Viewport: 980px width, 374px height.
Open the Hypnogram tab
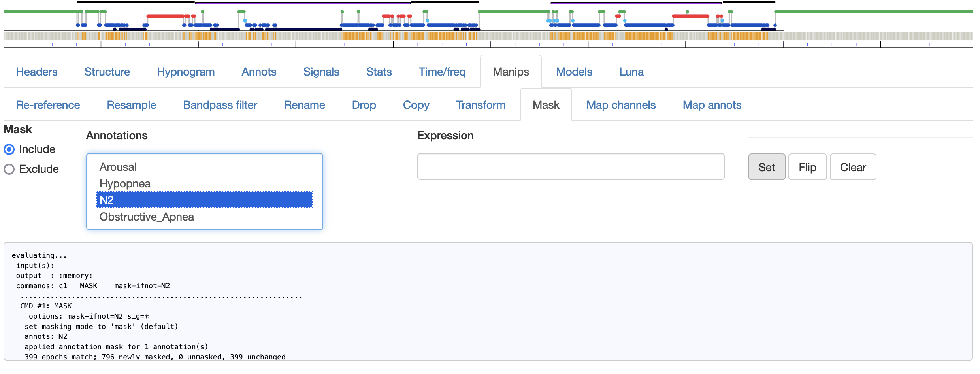point(185,72)
